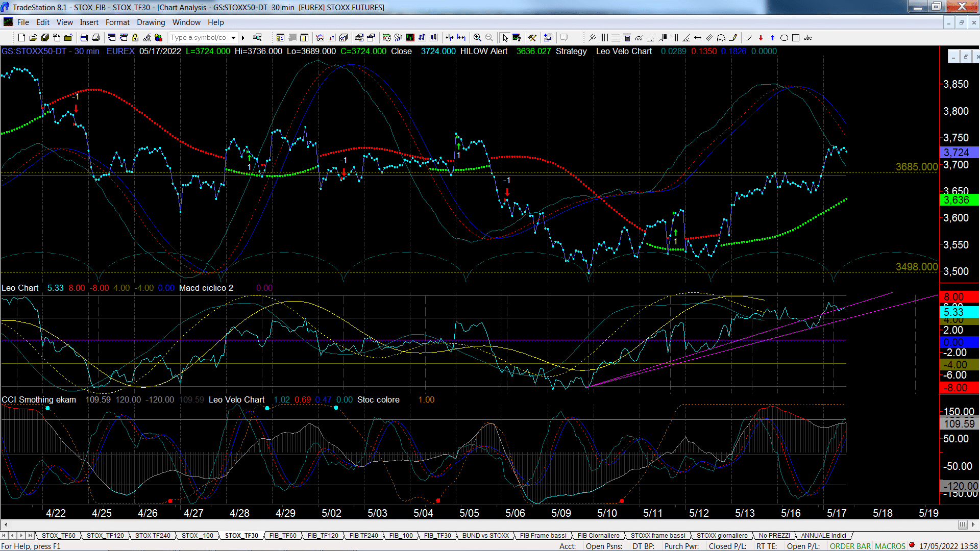Screen dimensions: 980x551
Task: Select the pencil trendline tool
Action: coord(733,38)
